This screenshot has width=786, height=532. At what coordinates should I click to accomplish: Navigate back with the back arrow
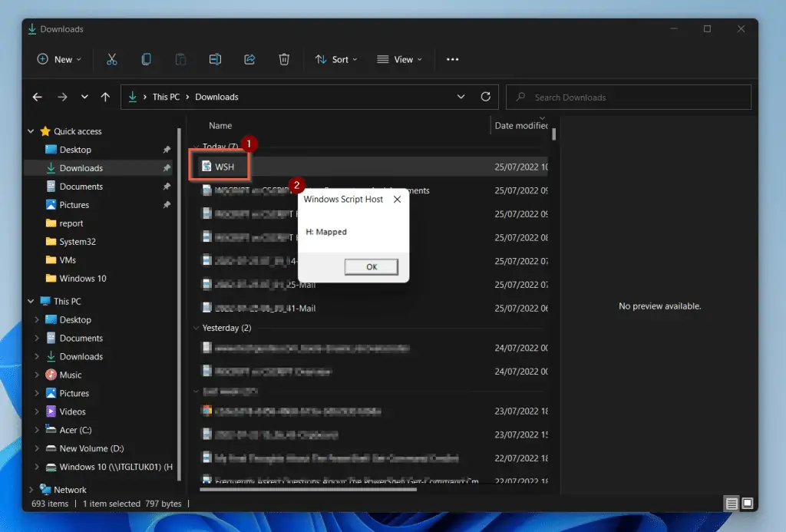pyautogui.click(x=37, y=97)
